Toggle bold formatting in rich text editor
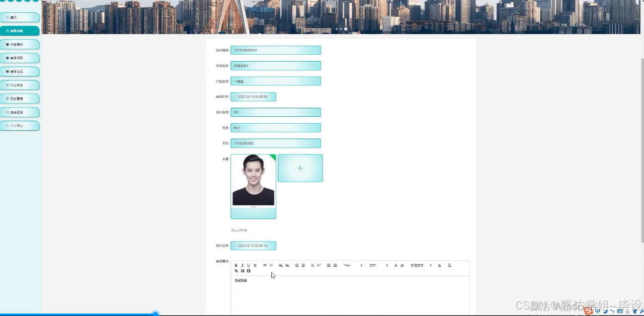Viewport: 644px width, 316px height. (236, 265)
